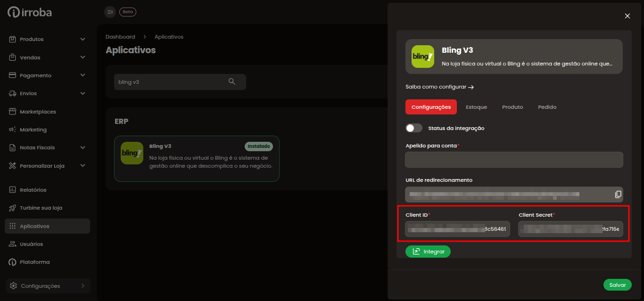Click the green Integrar button
Screen dimensions: 644x301
(428, 252)
